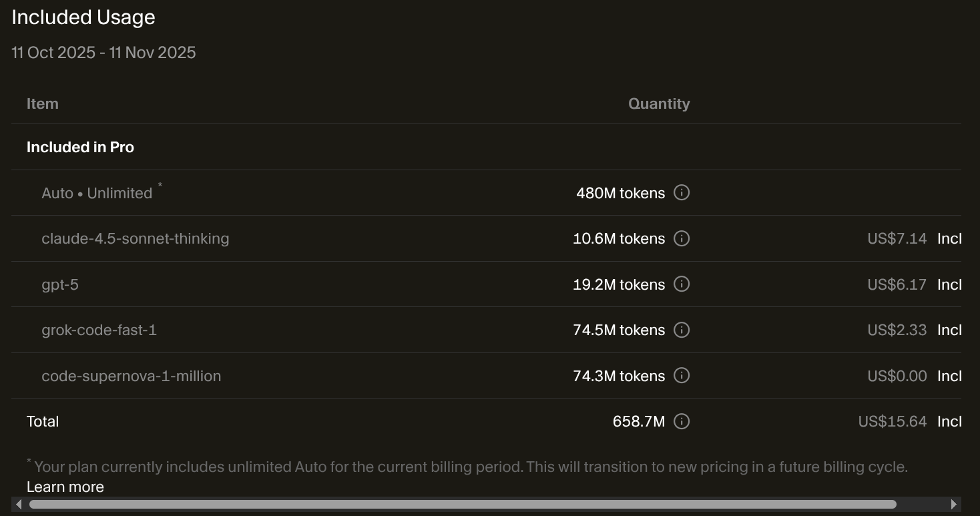Select the gpt-5 row label
The height and width of the screenshot is (516, 980).
click(60, 285)
